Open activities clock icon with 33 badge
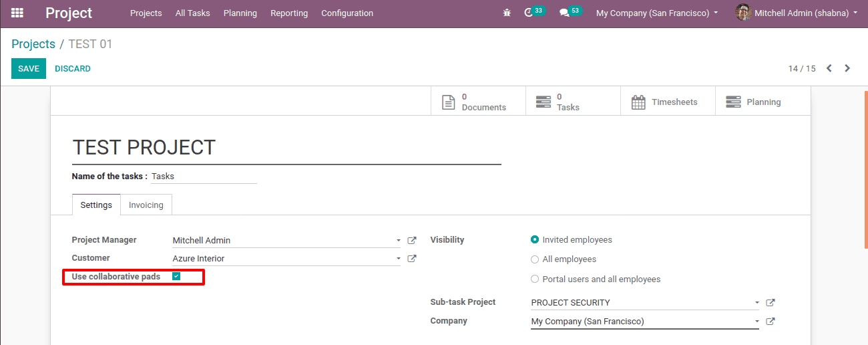This screenshot has width=868, height=345. 533,12
